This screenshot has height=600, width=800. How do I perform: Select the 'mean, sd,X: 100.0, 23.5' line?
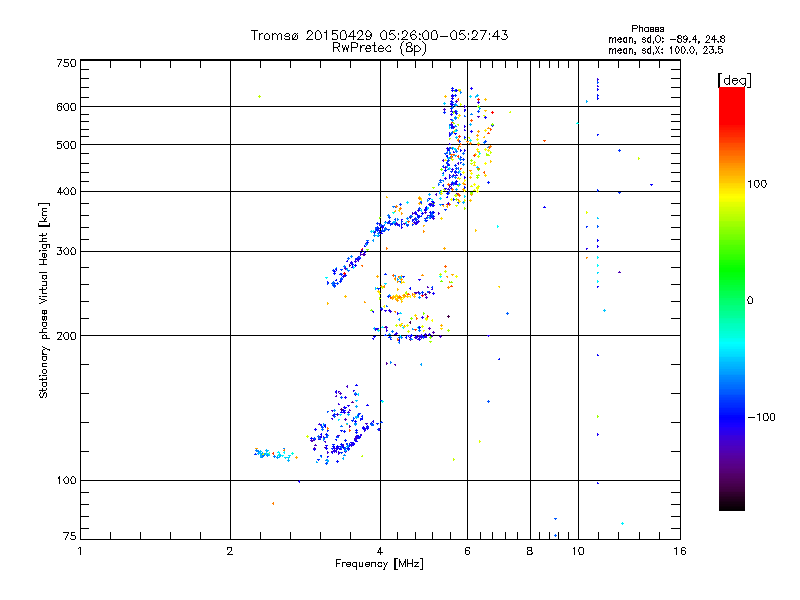tap(665, 51)
